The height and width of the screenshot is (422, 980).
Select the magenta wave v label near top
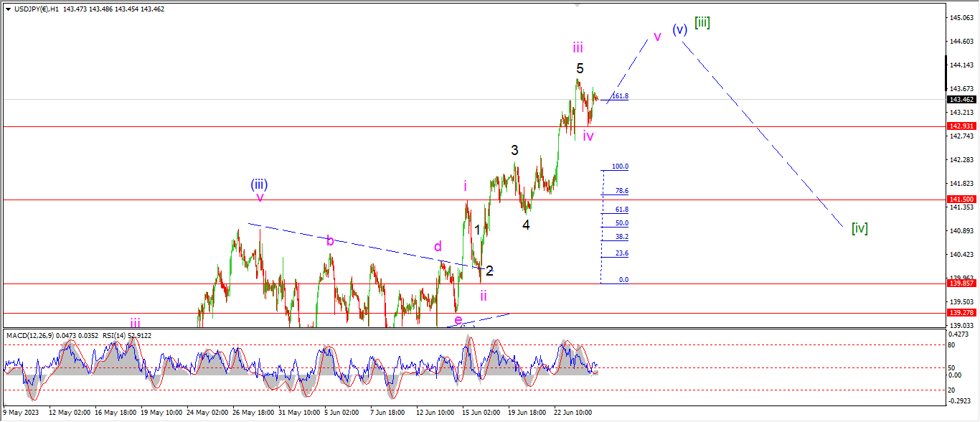point(656,37)
